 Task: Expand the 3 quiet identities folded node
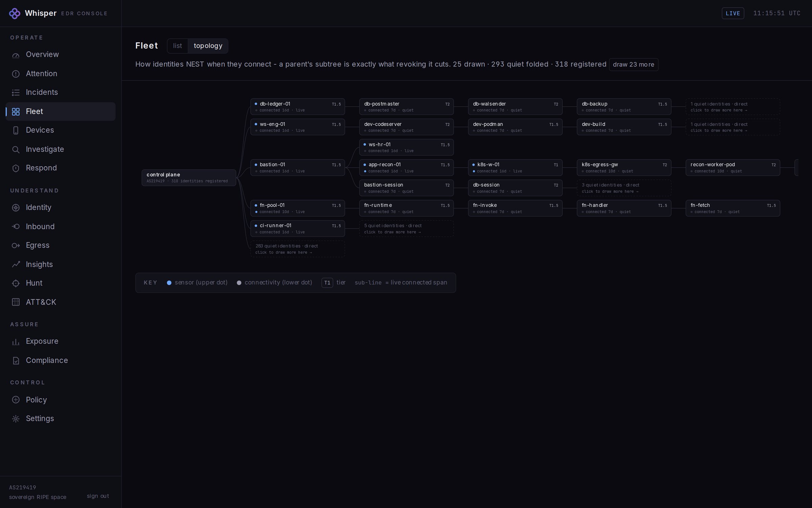(x=624, y=188)
